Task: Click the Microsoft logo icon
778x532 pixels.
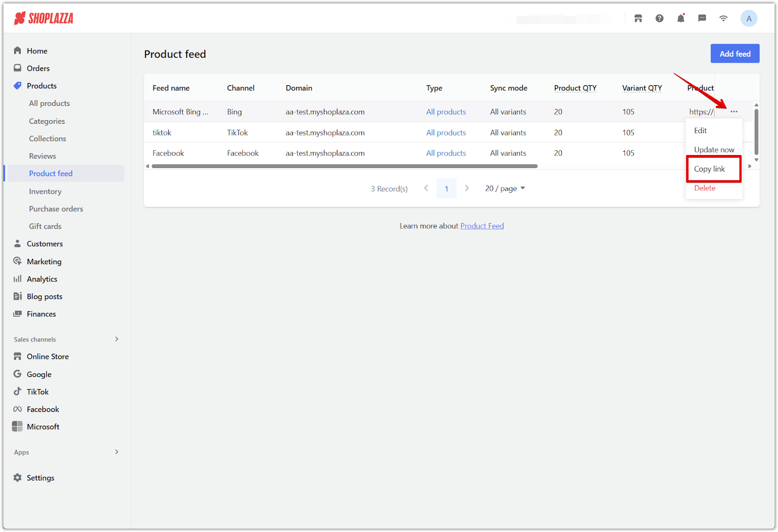Action: coord(18,427)
